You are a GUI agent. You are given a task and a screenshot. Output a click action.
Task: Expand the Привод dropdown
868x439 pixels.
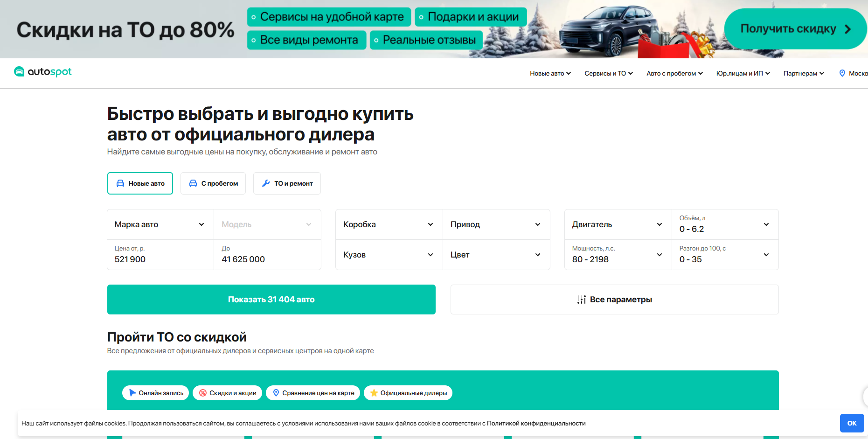click(x=496, y=224)
